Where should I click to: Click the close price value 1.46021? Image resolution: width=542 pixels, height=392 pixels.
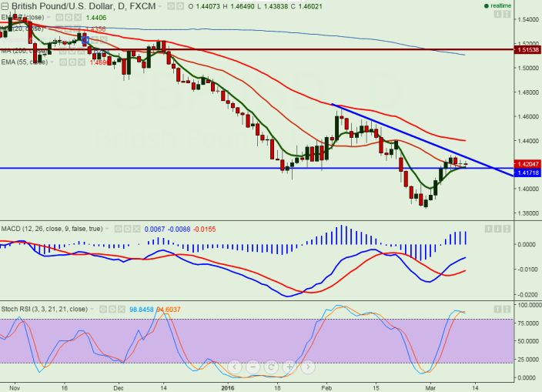[310, 6]
